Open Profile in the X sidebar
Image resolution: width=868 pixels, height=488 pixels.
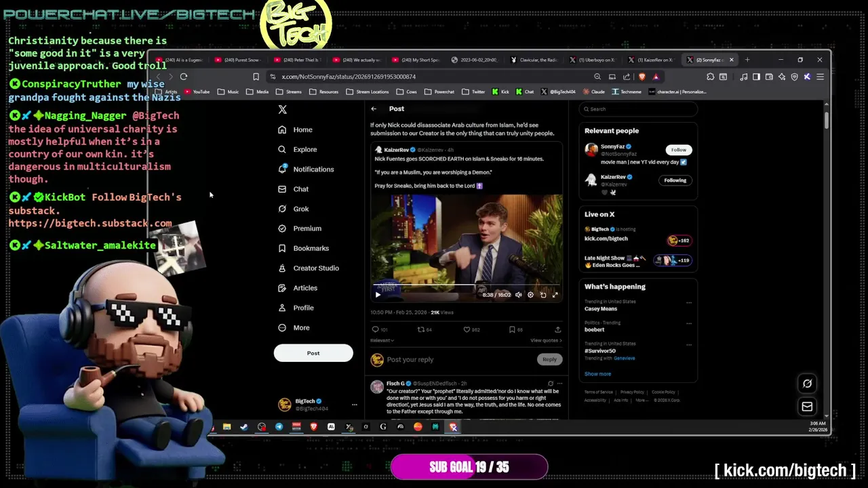(296, 308)
